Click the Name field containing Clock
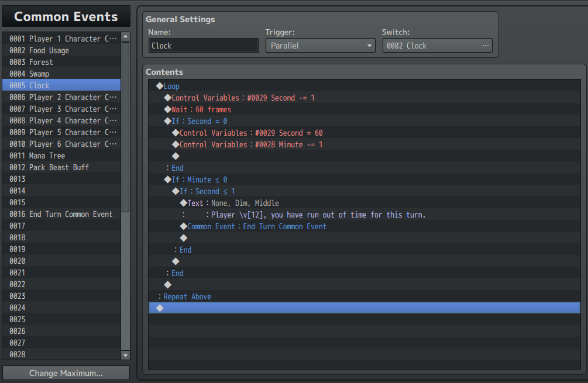 tap(203, 46)
